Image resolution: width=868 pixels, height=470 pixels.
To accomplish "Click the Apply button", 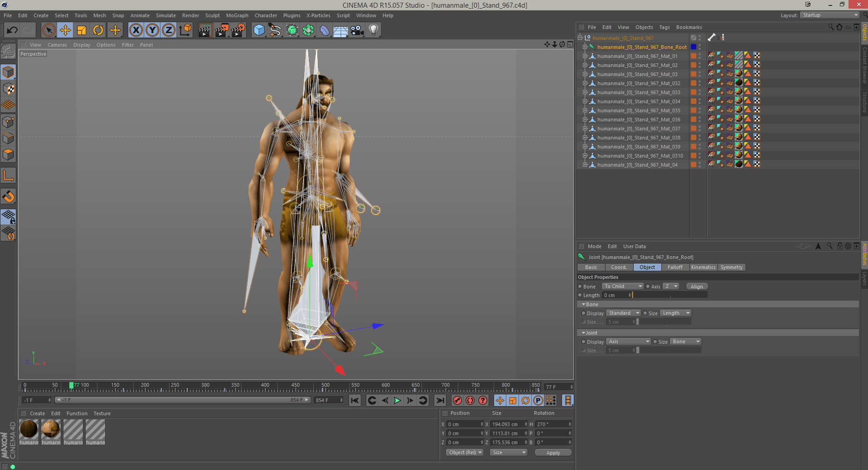I will (x=553, y=453).
